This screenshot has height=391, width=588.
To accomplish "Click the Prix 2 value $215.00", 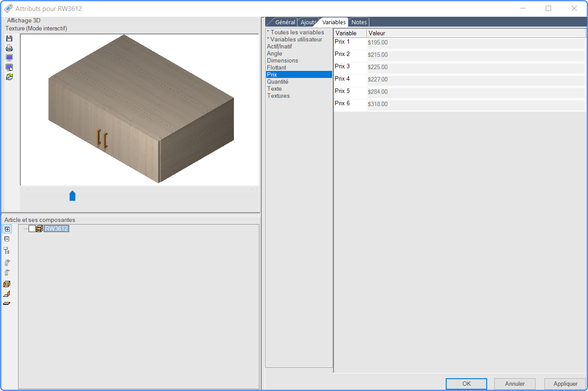I will coord(476,55).
